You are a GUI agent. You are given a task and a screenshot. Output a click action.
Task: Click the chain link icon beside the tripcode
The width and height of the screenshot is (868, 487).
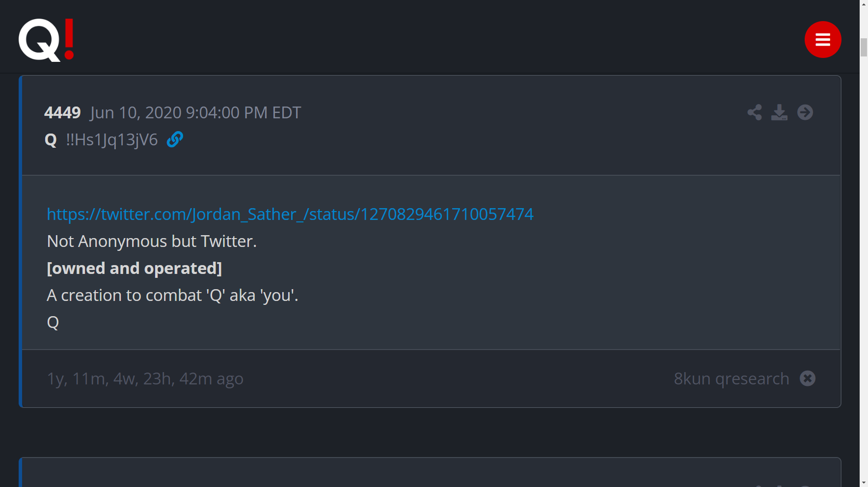coord(175,139)
